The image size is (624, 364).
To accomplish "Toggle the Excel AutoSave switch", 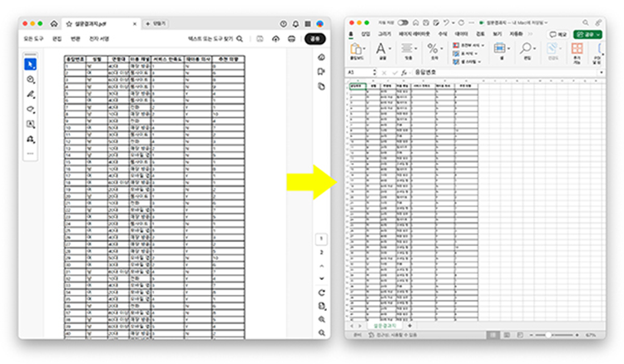I will [x=403, y=22].
